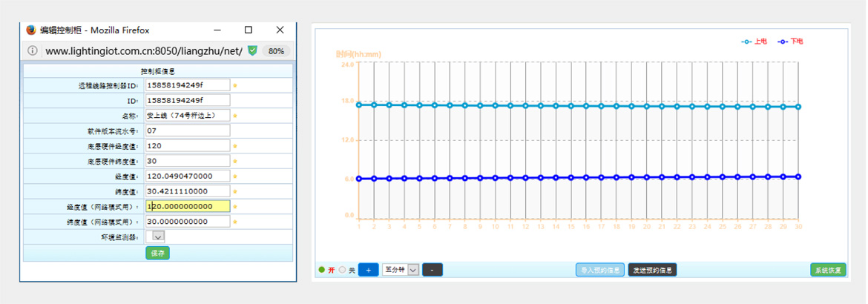Click the blue plus button

click(368, 270)
